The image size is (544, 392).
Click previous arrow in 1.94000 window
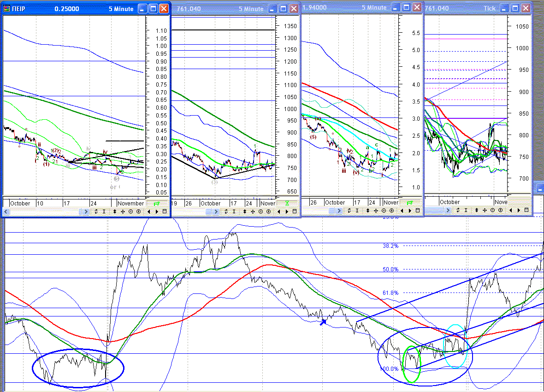pyautogui.click(x=402, y=211)
